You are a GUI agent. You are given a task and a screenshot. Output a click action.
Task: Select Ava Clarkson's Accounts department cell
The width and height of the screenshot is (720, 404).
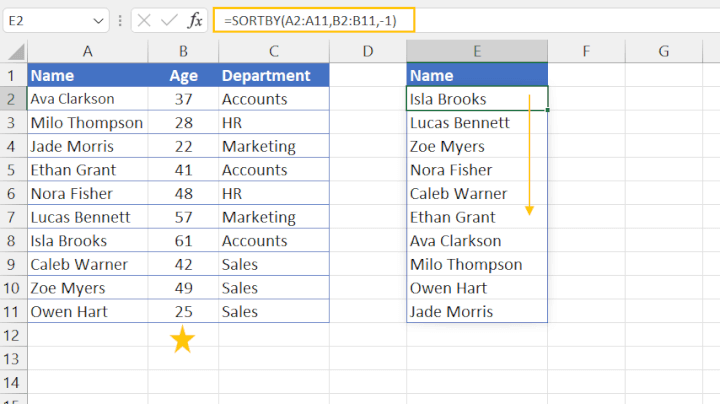pos(274,99)
